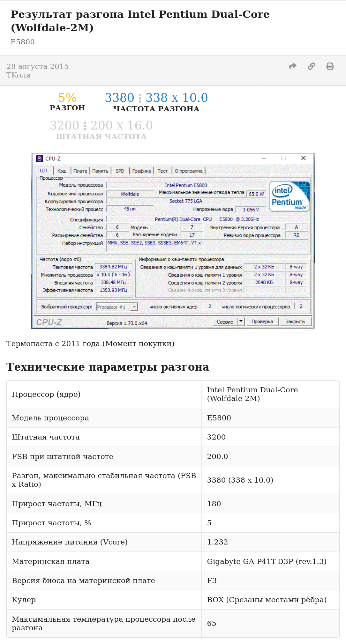Click the CPU-Z screenshot image

173,241
